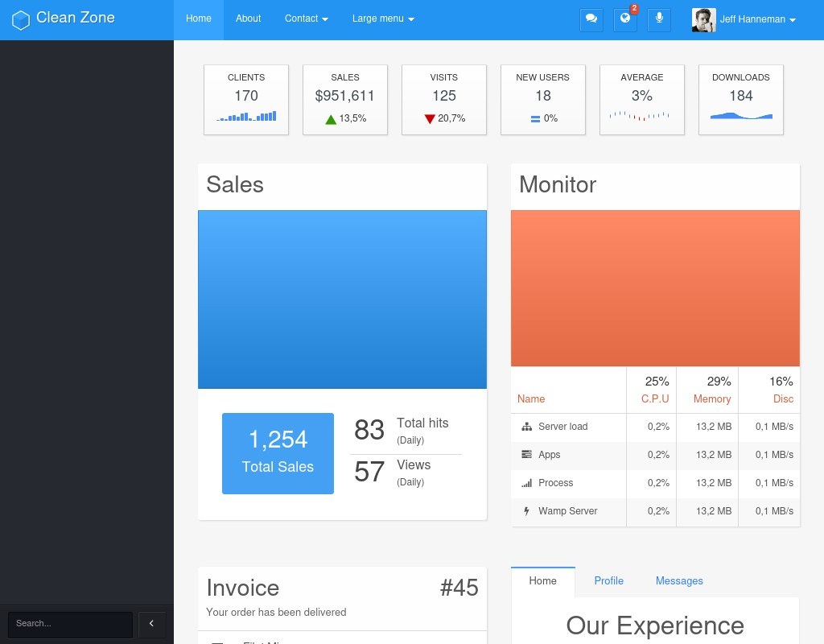This screenshot has width=824, height=644.
Task: Click the microphone icon in top bar
Action: [x=659, y=19]
